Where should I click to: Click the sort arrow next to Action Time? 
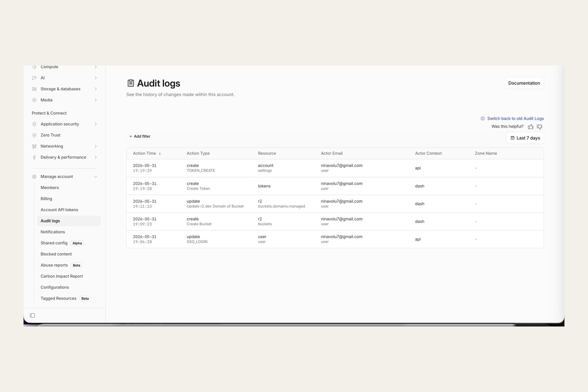pos(160,153)
